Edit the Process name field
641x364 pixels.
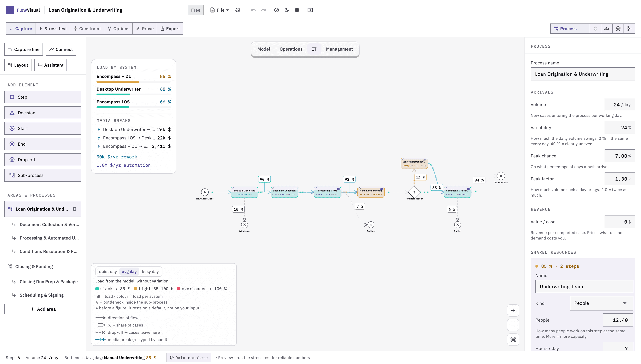(583, 74)
